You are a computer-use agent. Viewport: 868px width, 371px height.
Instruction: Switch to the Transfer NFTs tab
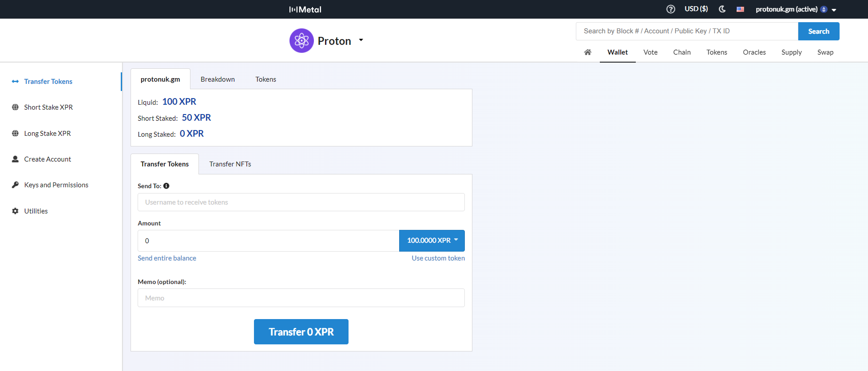click(x=230, y=164)
